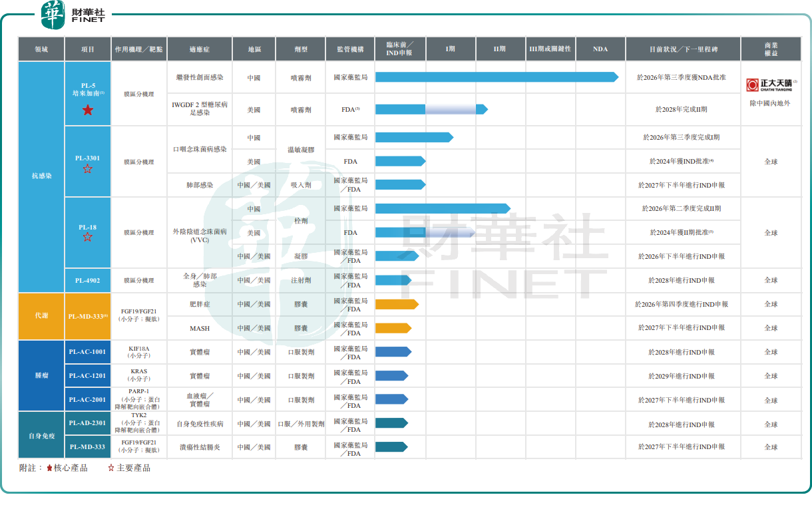
Task: Select the NDA column header
Action: [600, 49]
